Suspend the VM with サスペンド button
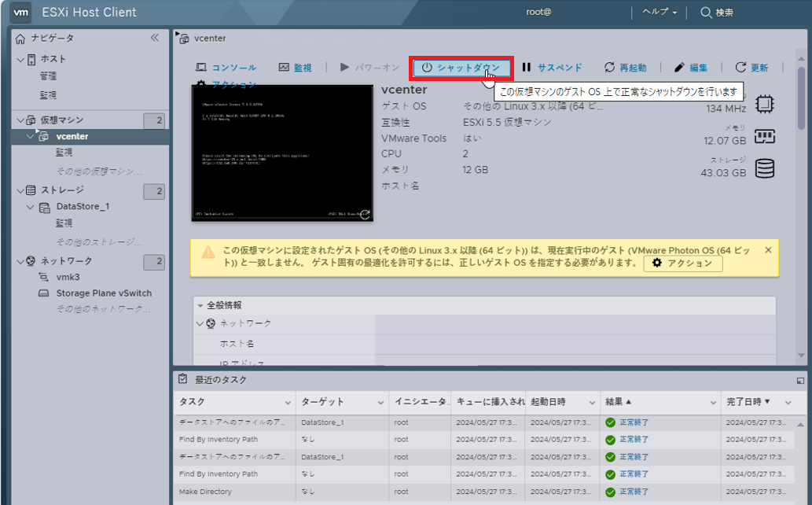Image resolution: width=812 pixels, height=505 pixels. click(x=552, y=68)
